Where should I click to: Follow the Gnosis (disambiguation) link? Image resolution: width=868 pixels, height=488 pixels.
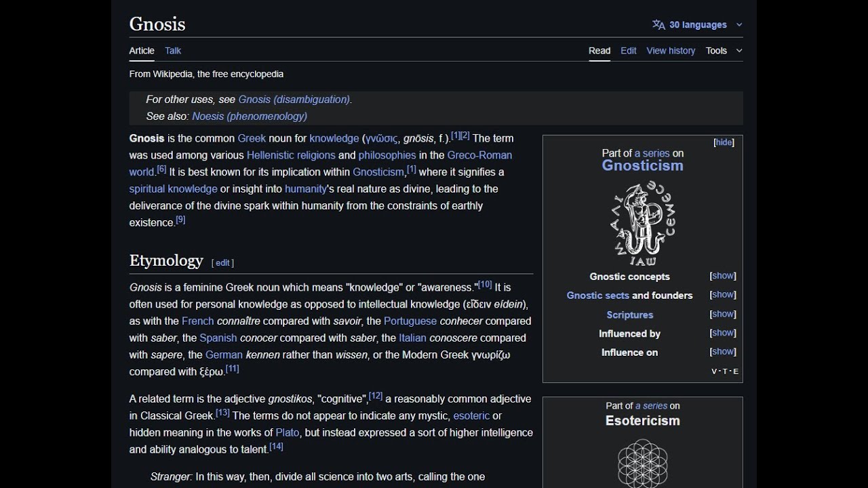tap(294, 100)
